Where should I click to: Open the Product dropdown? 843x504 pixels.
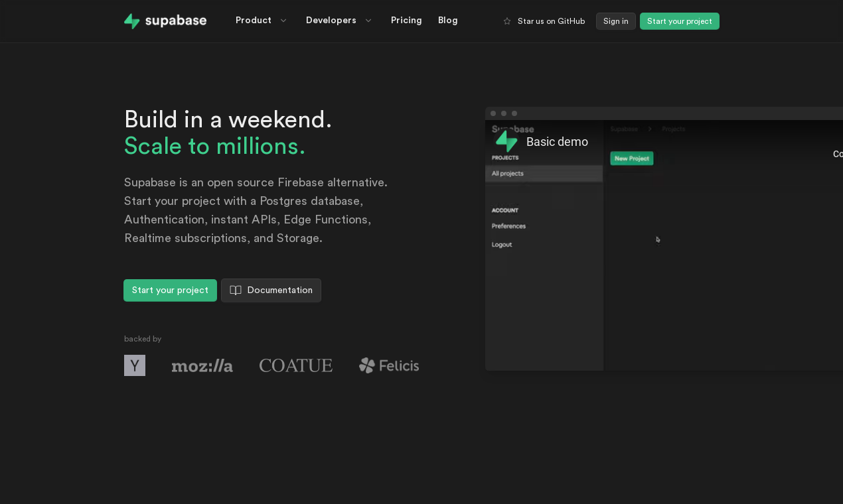[x=261, y=21]
